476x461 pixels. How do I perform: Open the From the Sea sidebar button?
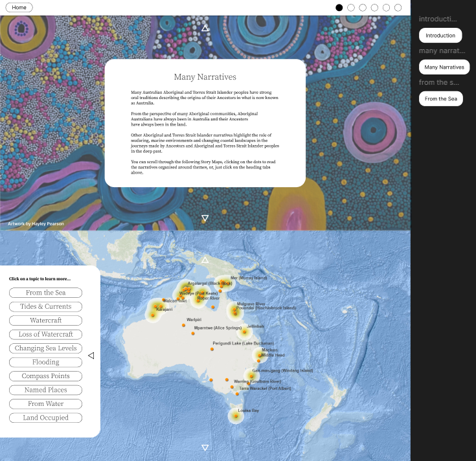(x=441, y=98)
